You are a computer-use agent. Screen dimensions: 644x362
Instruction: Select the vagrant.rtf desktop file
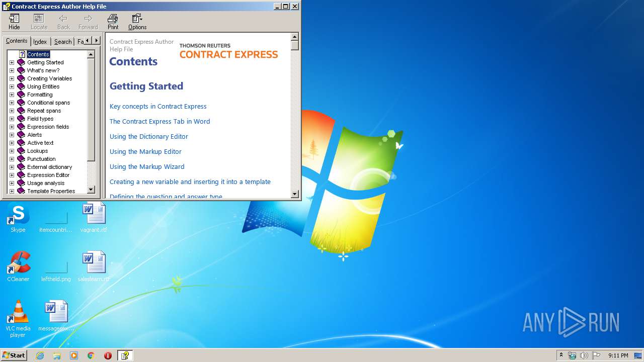pyautogui.click(x=94, y=218)
